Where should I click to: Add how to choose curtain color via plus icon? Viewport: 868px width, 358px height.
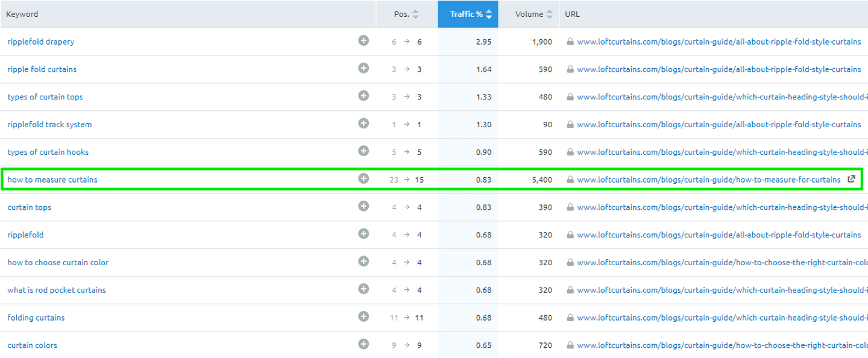(x=363, y=261)
